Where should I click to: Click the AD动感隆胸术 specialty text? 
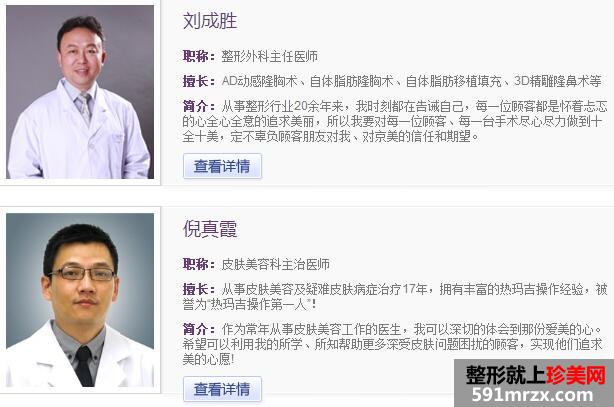click(259, 81)
